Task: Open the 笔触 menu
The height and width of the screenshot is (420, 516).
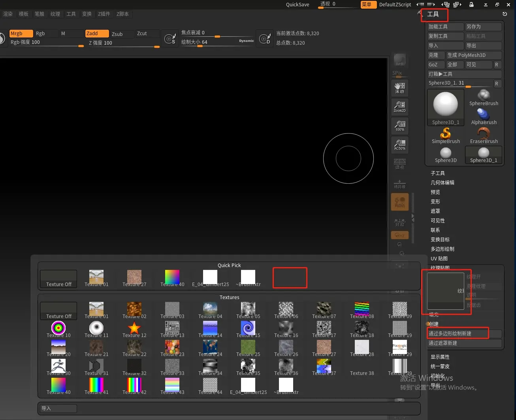Action: (x=40, y=14)
